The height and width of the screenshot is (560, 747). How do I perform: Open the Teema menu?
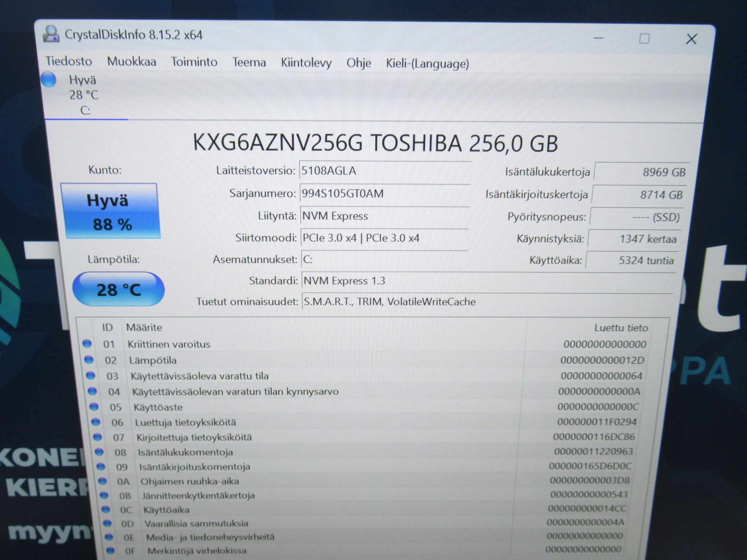pyautogui.click(x=249, y=62)
